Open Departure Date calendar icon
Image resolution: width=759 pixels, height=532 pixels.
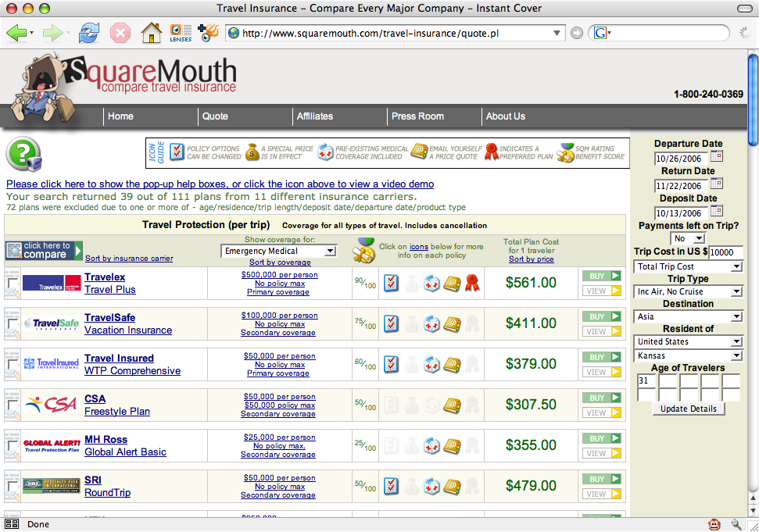tap(717, 156)
